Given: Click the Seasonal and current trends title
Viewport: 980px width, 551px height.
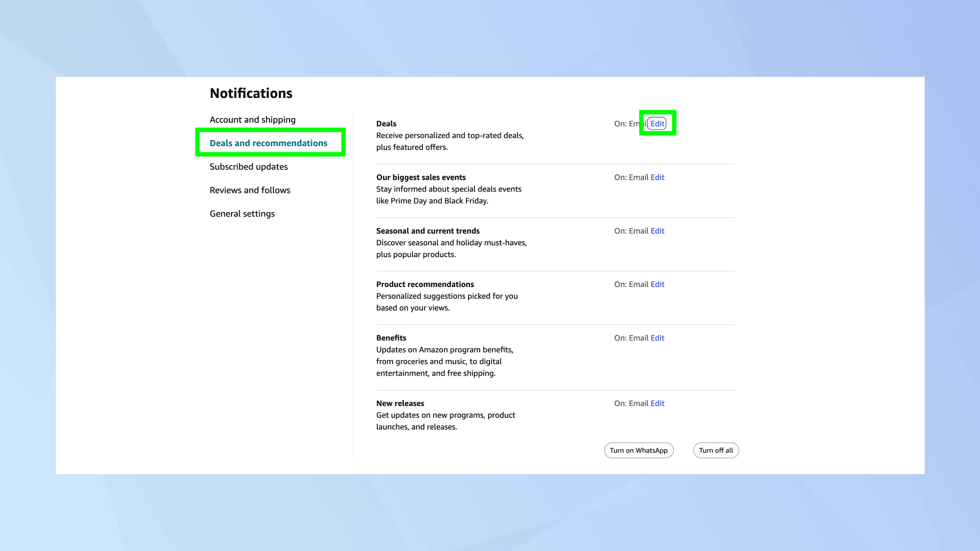Looking at the screenshot, I should pos(428,231).
